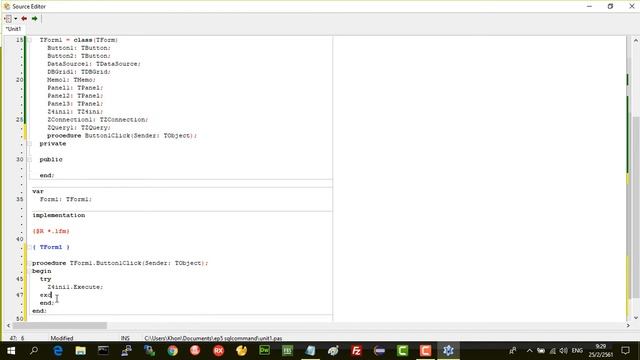The width and height of the screenshot is (640, 360).
Task: Click the vertical scrollbar thumb
Action: [x=636, y=207]
